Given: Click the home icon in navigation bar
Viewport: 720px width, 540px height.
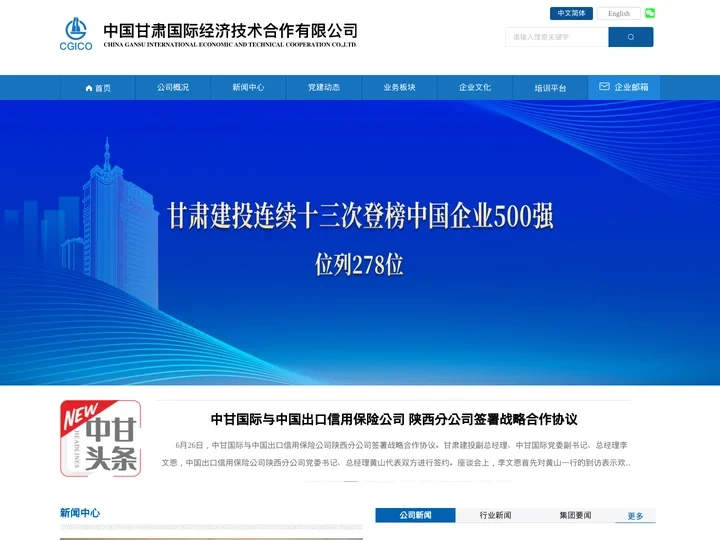Looking at the screenshot, I should [89, 88].
